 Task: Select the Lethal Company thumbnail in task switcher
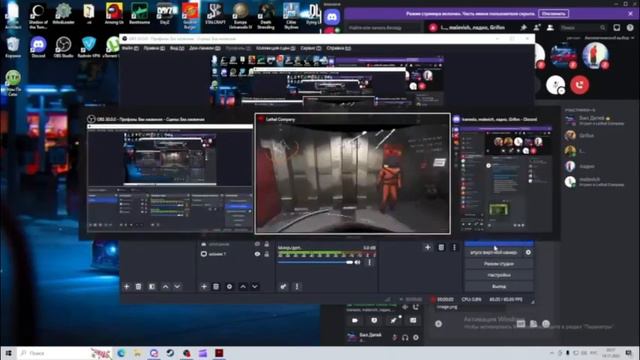click(353, 174)
